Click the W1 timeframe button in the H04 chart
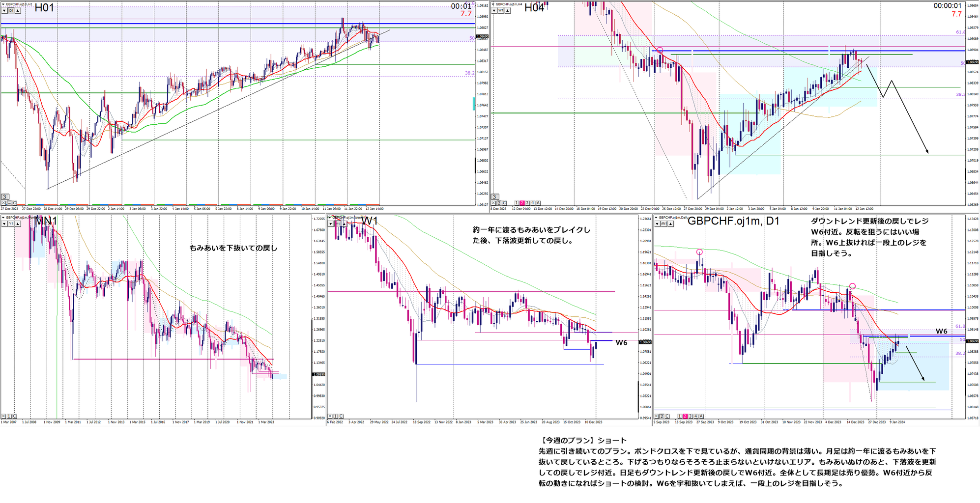 click(x=501, y=10)
